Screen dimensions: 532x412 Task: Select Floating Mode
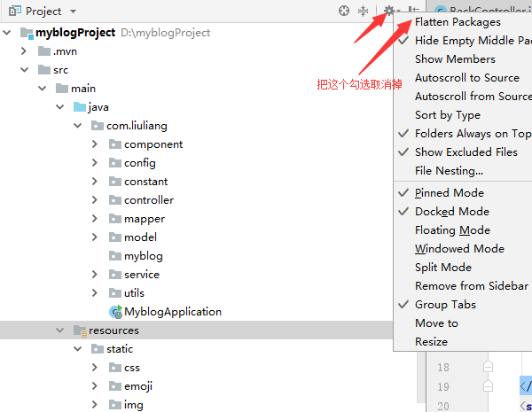pos(463,230)
